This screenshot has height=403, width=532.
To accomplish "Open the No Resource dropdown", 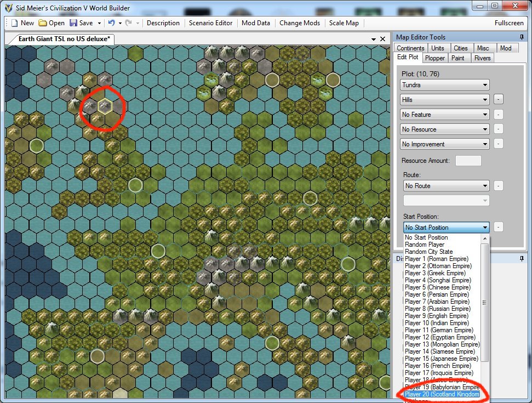I will pos(444,129).
